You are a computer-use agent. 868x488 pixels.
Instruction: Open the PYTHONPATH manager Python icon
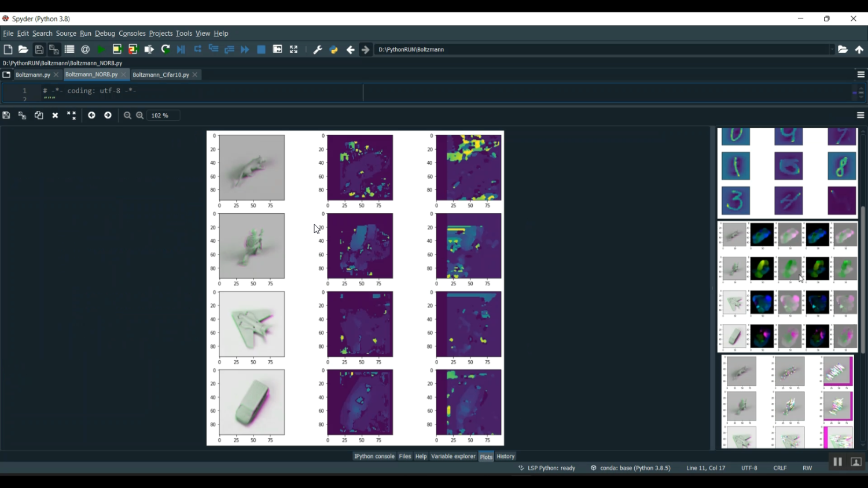click(x=334, y=50)
